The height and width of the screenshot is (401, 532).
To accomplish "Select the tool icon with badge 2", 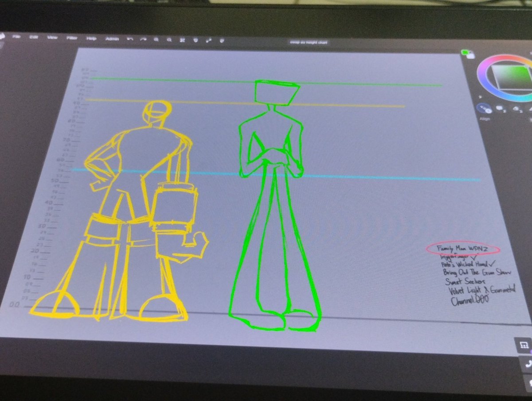I will (x=501, y=108).
